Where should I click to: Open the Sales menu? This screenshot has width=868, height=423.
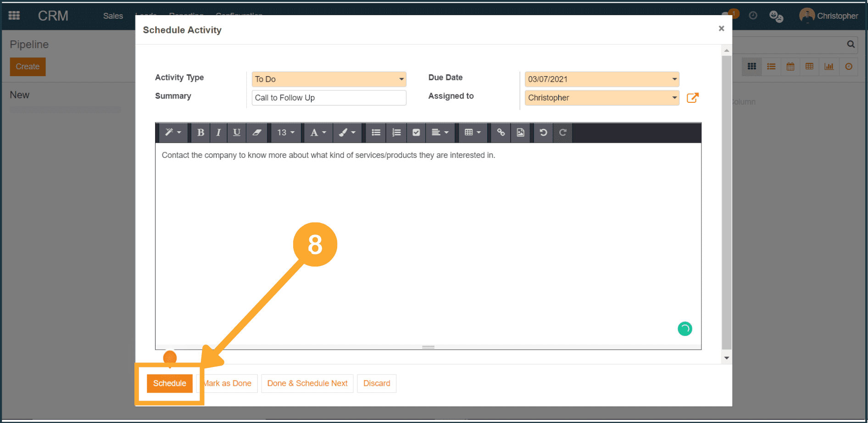tap(113, 16)
